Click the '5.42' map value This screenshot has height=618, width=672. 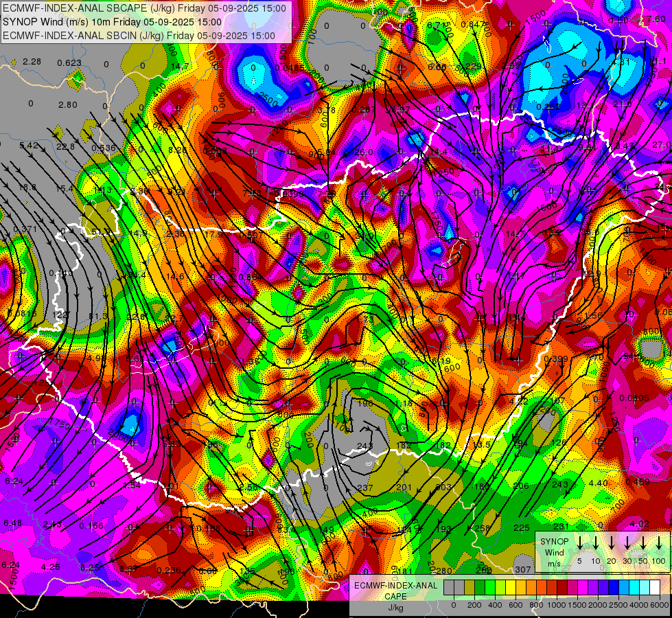pos(29,146)
